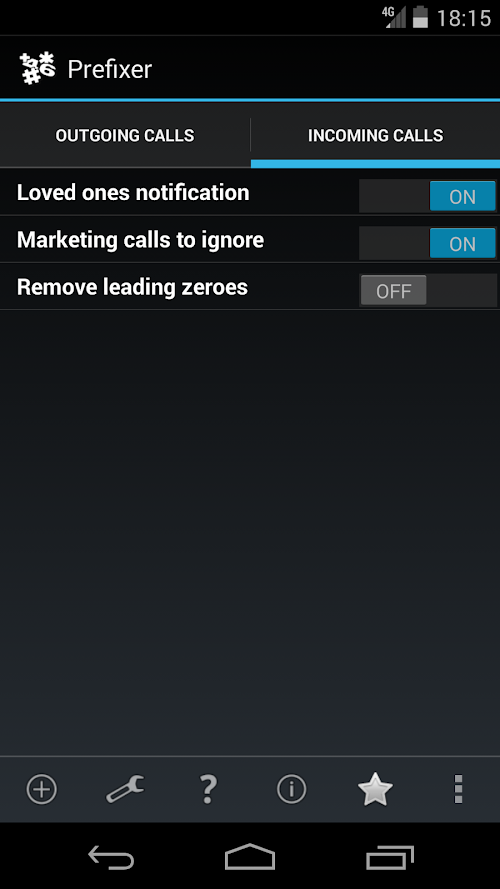
Task: Open the three-dot overflow menu
Action: pyautogui.click(x=458, y=789)
